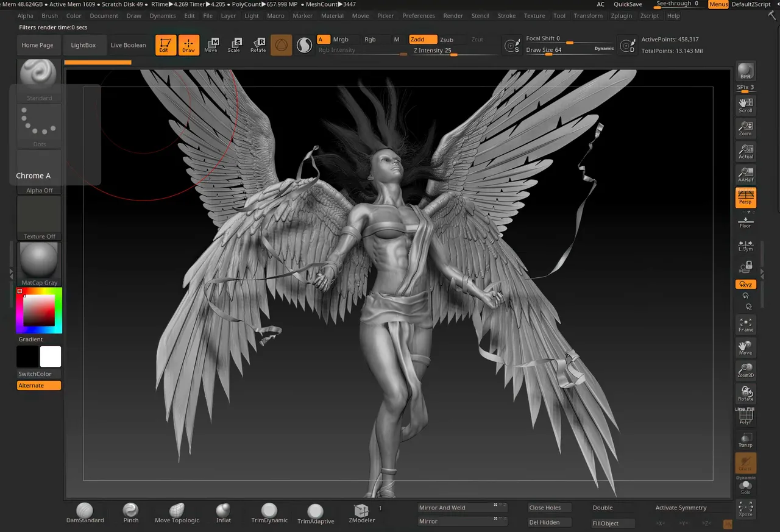Click the Close Holes button
Viewport: 780px width, 532px height.
coord(550,508)
